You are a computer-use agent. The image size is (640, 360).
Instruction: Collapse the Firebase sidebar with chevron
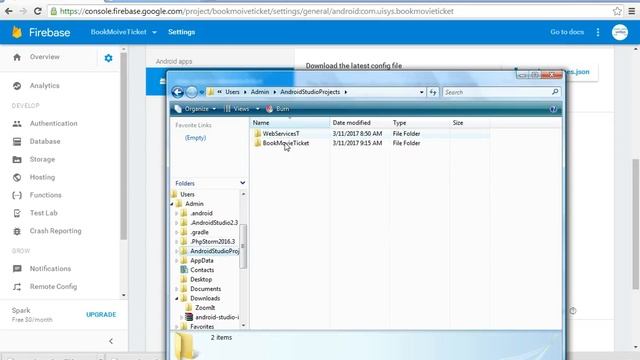point(111,341)
